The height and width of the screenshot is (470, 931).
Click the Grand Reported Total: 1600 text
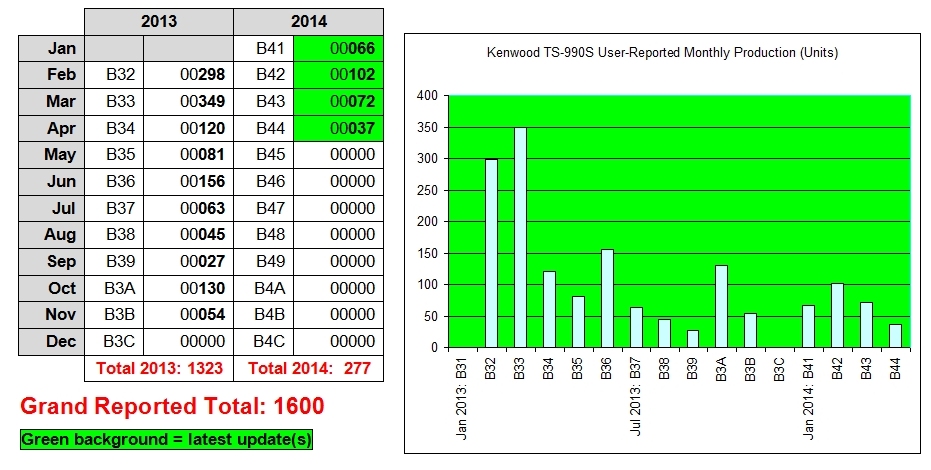172,407
